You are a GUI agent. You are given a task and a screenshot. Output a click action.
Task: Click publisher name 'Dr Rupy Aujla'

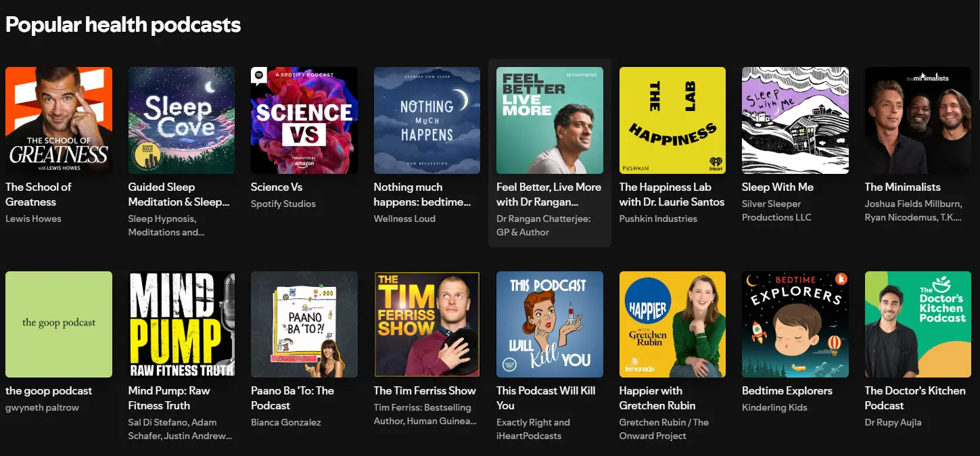(893, 422)
